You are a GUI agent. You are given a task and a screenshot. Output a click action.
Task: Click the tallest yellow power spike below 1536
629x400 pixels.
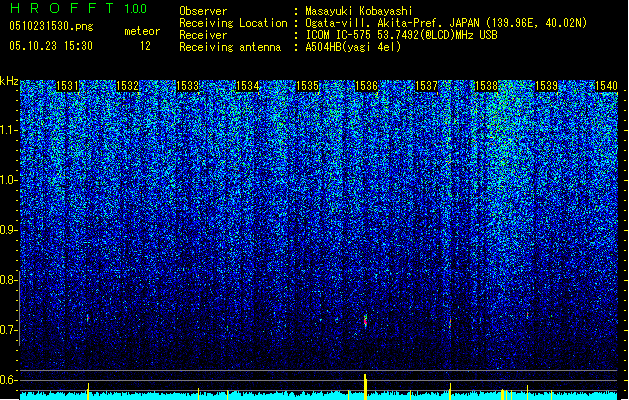click(x=365, y=387)
